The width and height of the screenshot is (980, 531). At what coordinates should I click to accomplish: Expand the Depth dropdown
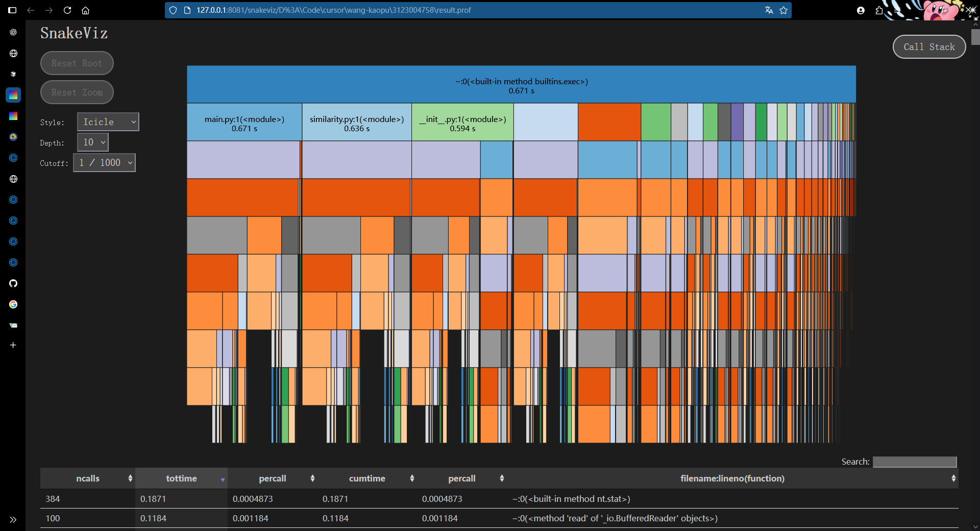pos(93,142)
